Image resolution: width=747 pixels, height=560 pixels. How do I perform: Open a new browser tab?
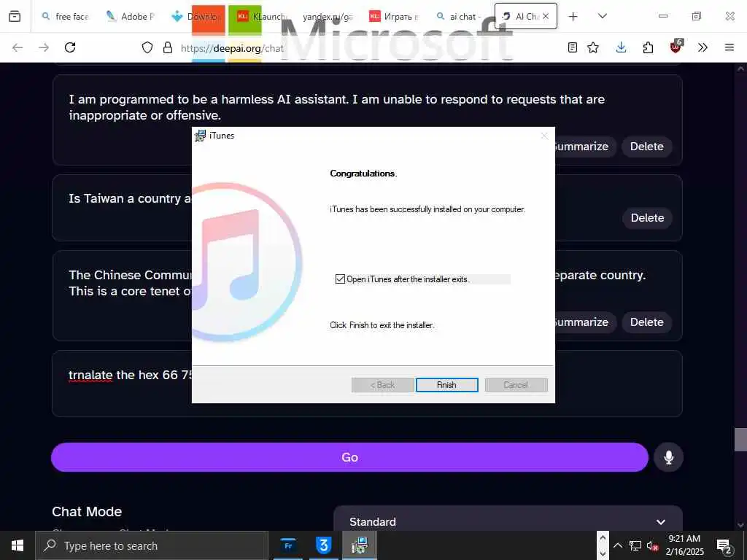pos(573,16)
